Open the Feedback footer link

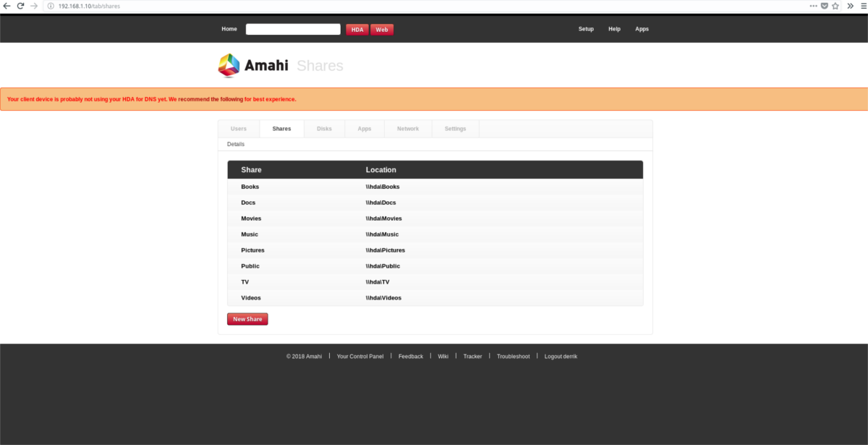click(x=411, y=357)
